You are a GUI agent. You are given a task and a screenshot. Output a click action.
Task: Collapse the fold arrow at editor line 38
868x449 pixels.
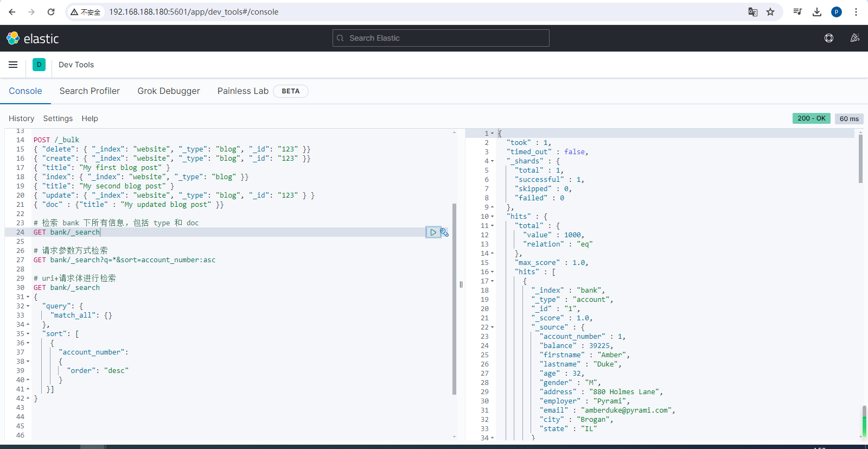click(x=28, y=362)
